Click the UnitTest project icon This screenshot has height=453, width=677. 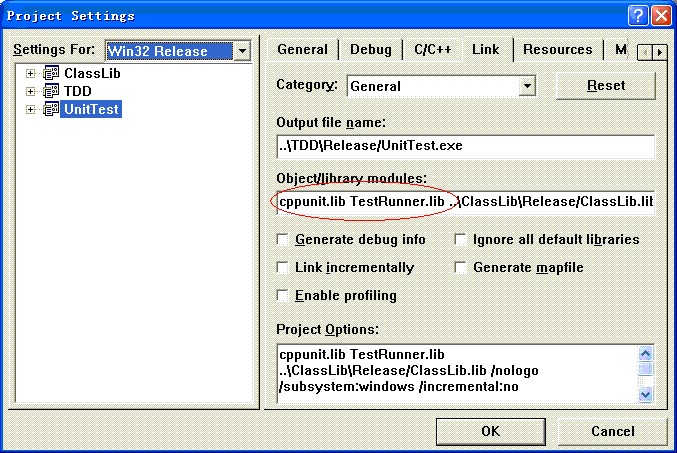51,109
